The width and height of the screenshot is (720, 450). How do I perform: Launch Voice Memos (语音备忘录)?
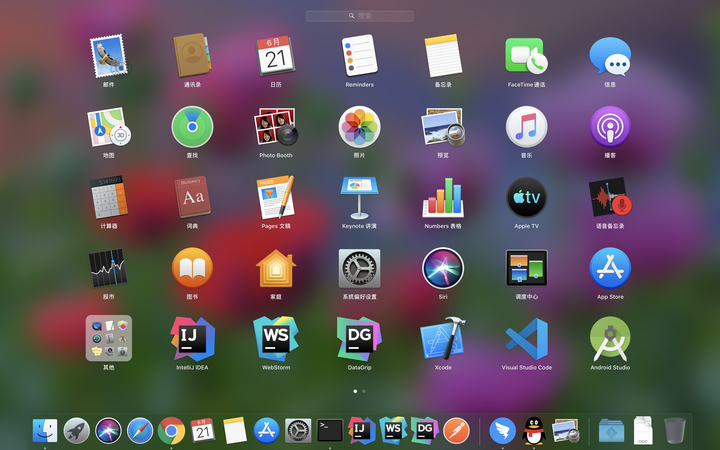click(x=610, y=197)
